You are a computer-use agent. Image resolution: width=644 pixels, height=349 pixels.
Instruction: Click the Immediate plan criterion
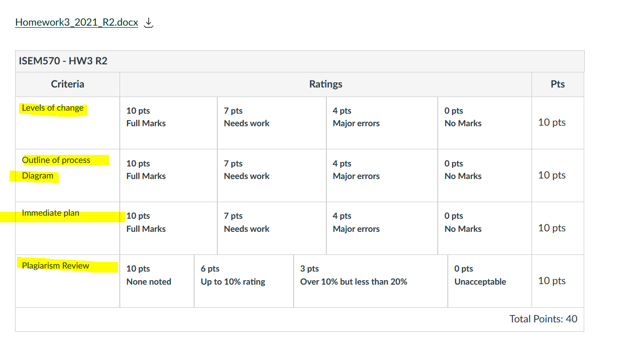pos(51,213)
